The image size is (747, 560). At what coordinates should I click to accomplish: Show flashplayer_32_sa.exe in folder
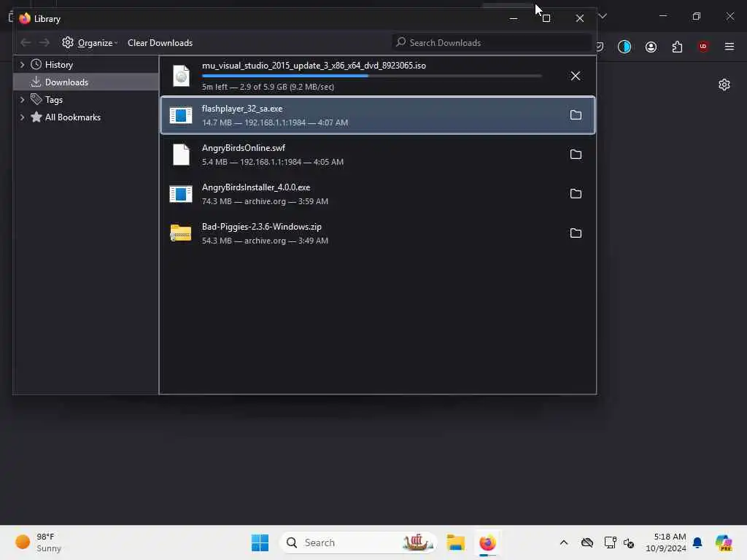[x=576, y=115]
